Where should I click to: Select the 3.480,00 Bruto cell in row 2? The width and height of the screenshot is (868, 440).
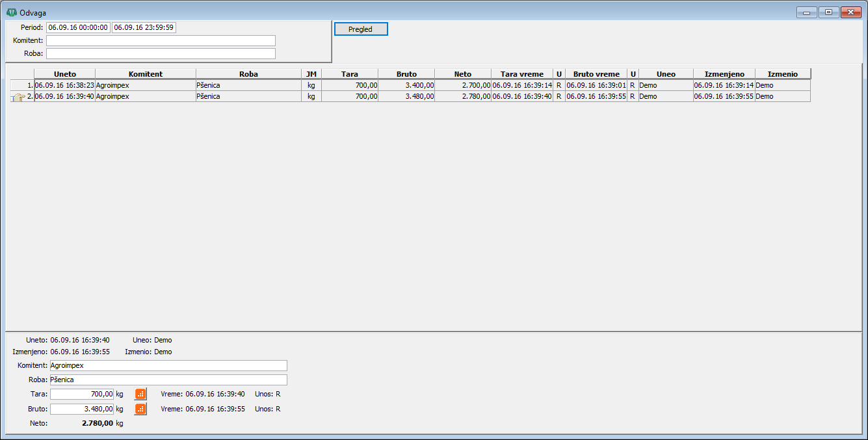tap(406, 96)
